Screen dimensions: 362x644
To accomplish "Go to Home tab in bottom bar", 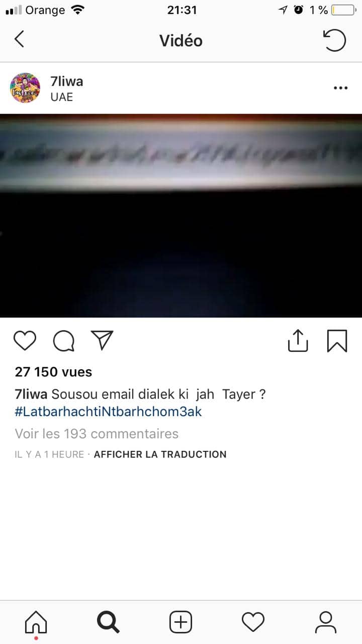I will click(x=36, y=623).
